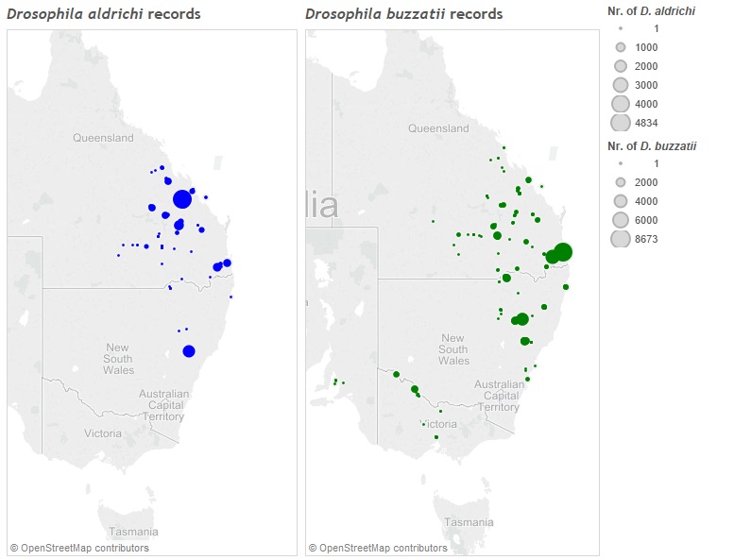This screenshot has width=734, height=560.
Task: Select the 3000 size circle in aldrichi legend
Action: [x=621, y=85]
